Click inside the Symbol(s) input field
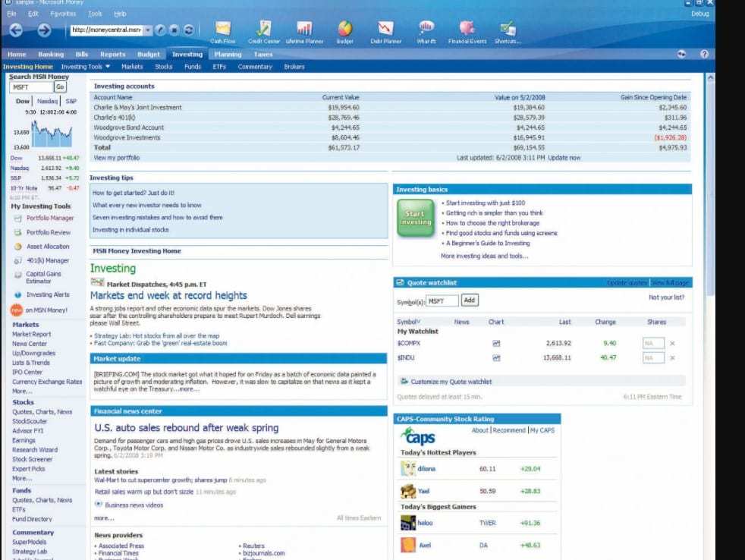Viewport: 745px width, 560px height. [x=443, y=300]
